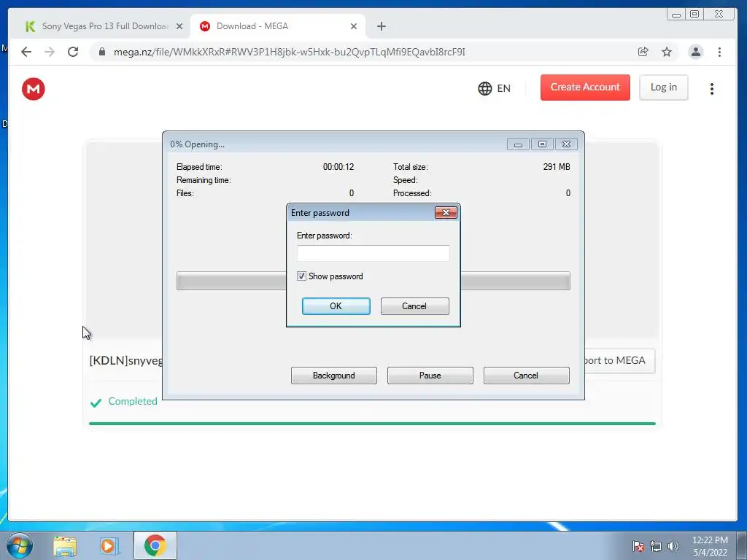Click the address bar URL

tap(289, 52)
